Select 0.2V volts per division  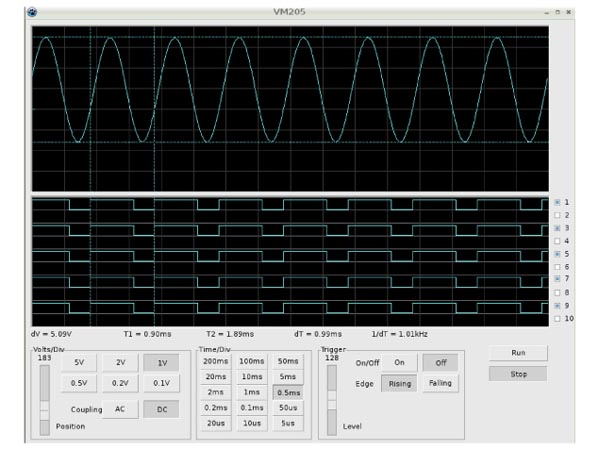120,382
